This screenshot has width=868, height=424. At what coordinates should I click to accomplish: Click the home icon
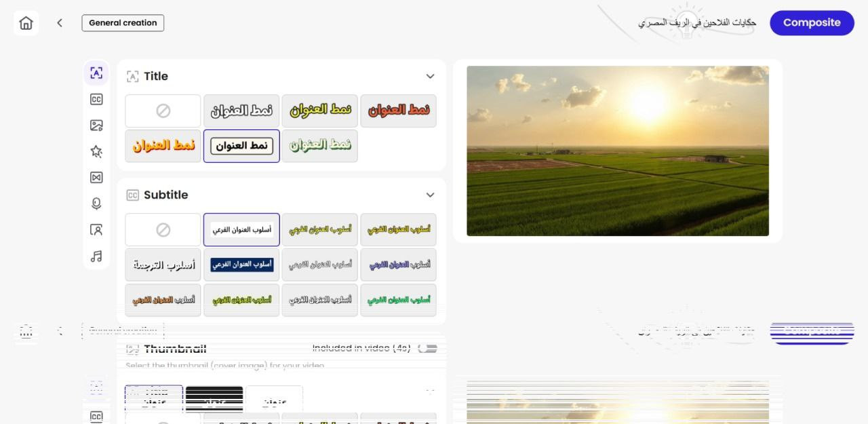26,23
